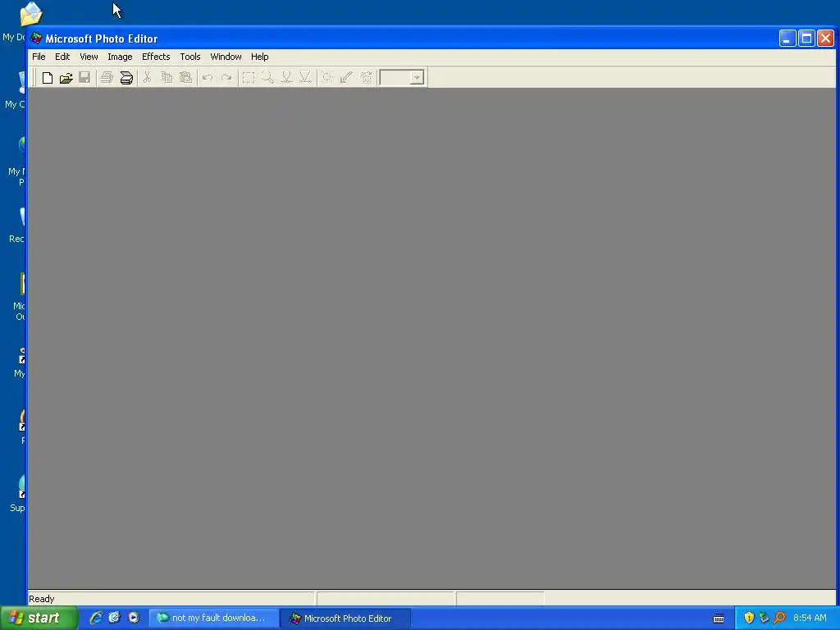Open the Effects menu

coord(156,57)
